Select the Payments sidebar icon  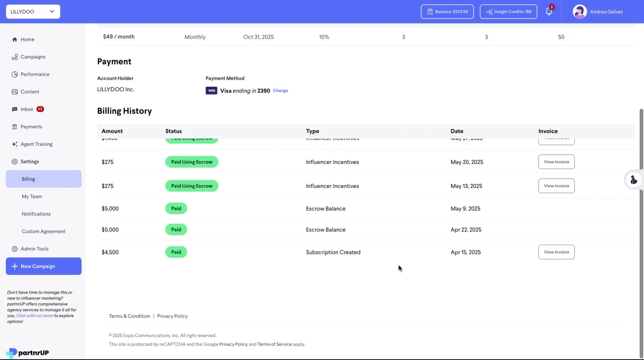pyautogui.click(x=15, y=126)
